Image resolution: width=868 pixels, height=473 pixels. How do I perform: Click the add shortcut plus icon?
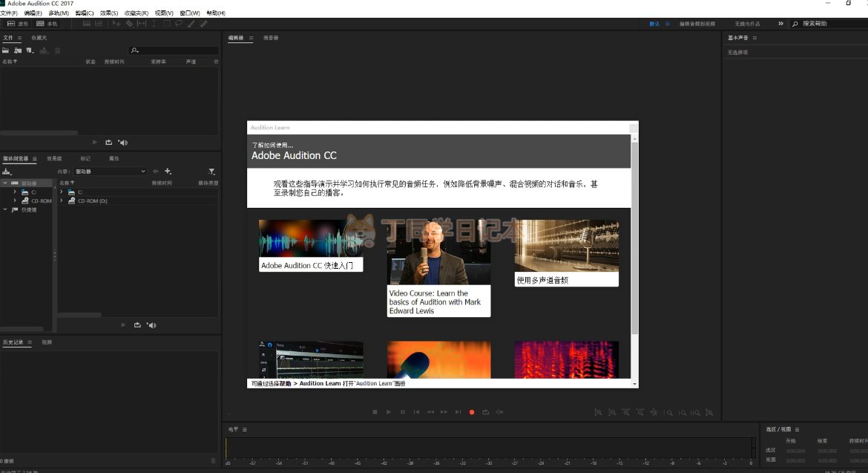pyautogui.click(x=168, y=172)
